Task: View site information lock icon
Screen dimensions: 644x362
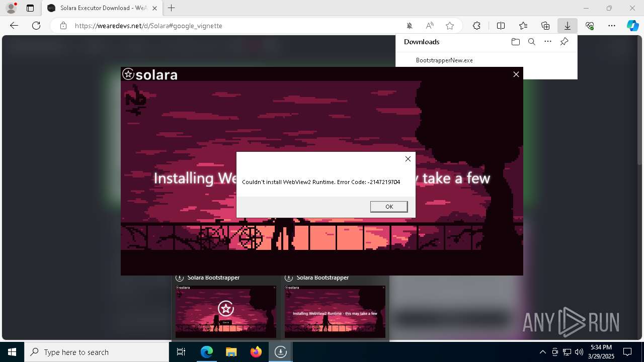Action: [x=63, y=26]
